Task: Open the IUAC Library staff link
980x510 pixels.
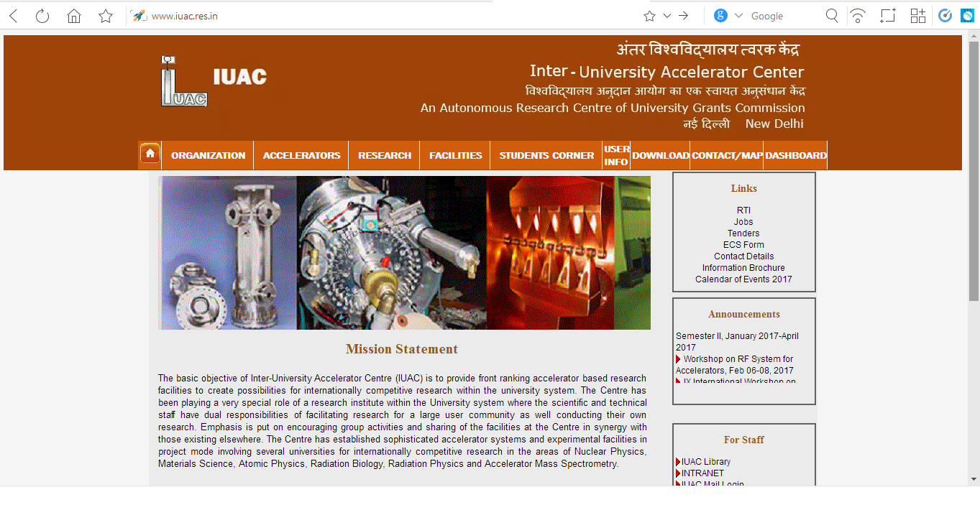Action: click(706, 462)
